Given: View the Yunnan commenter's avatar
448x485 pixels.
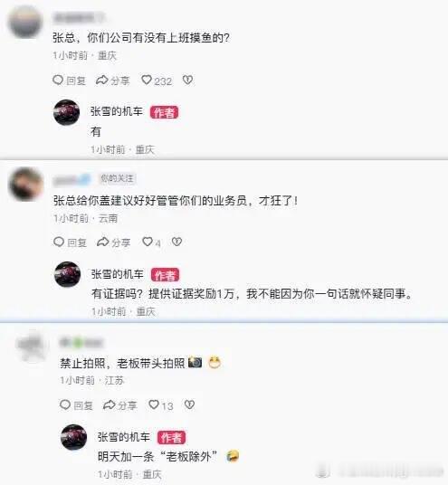Looking at the screenshot, I should click(x=25, y=184).
